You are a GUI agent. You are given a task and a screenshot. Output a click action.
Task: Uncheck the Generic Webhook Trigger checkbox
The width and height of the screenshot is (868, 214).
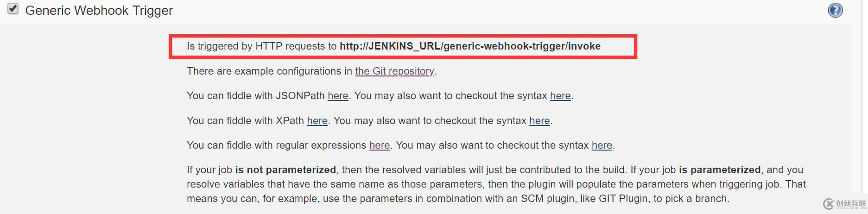(13, 9)
